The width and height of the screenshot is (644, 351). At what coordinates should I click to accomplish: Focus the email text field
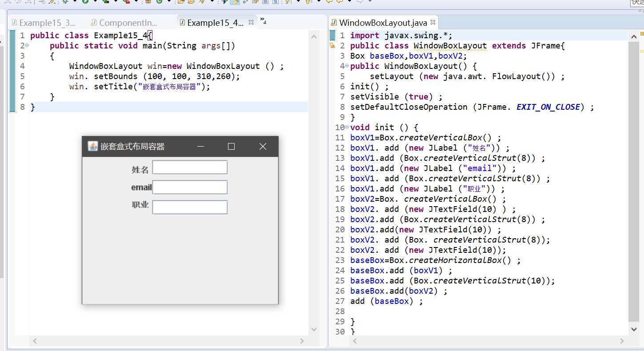[190, 187]
